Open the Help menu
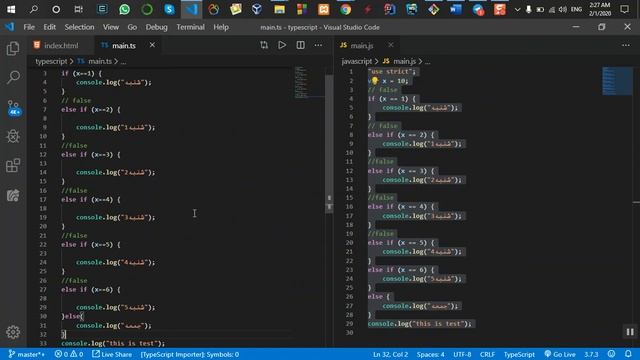The height and width of the screenshot is (360, 640). click(x=221, y=27)
